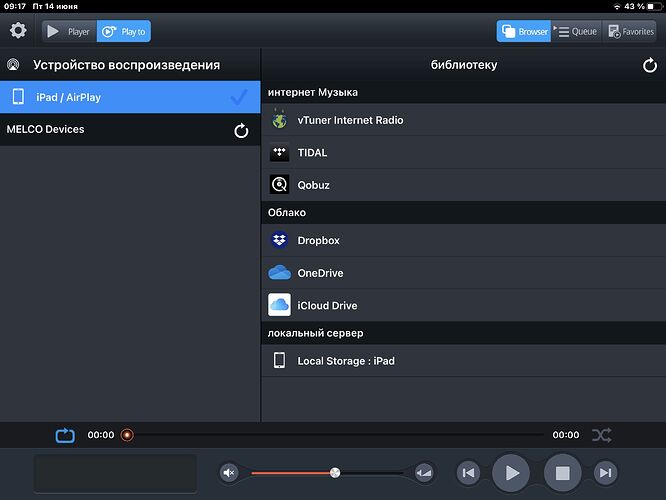Open the Queue tab
The height and width of the screenshot is (500, 666).
pos(576,31)
